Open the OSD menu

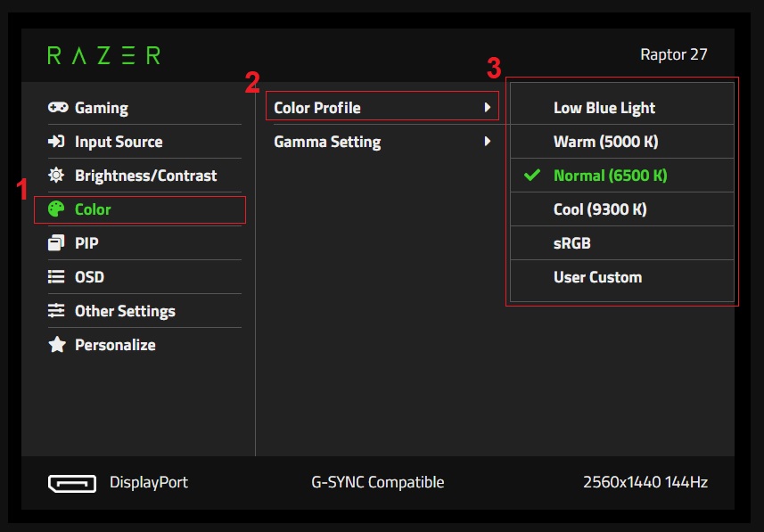tap(144, 277)
